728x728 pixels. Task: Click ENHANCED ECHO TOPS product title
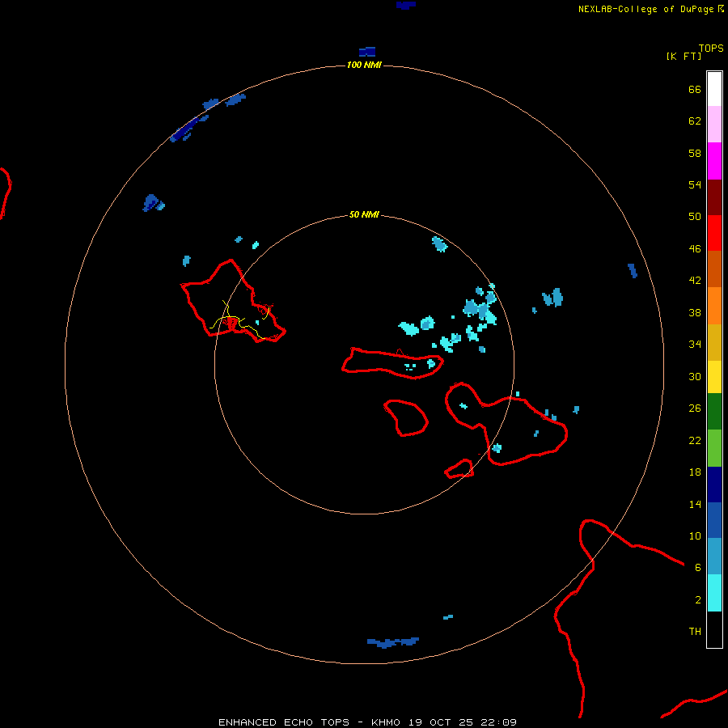tap(284, 722)
